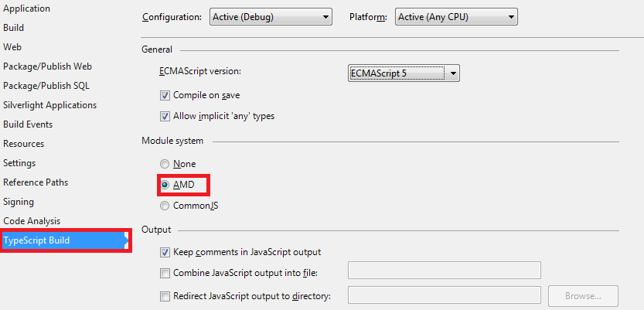Expand the ECMAScript version combo box
The width and height of the screenshot is (644, 310).
[404, 73]
